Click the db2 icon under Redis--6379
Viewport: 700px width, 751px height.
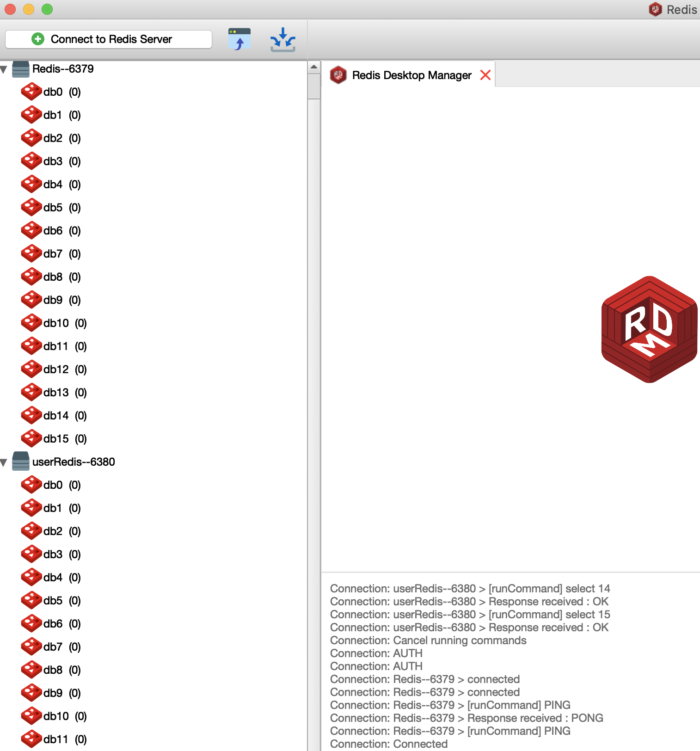coord(31,138)
